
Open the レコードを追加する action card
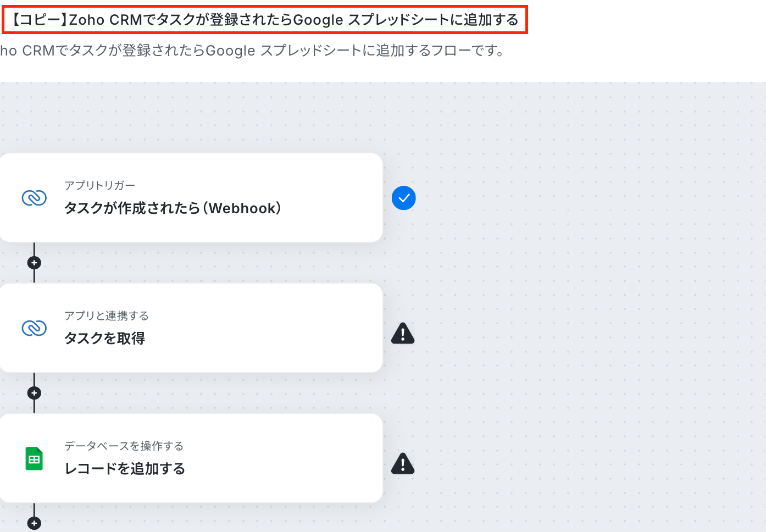point(191,458)
